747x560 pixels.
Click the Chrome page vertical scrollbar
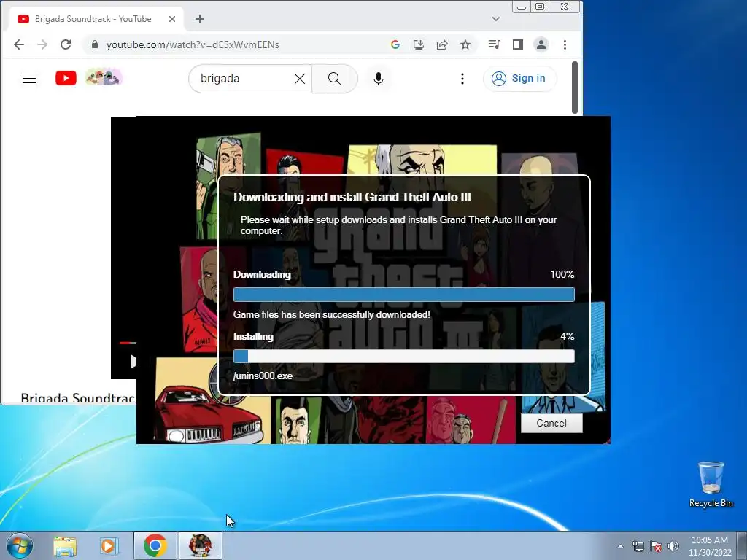tap(575, 87)
